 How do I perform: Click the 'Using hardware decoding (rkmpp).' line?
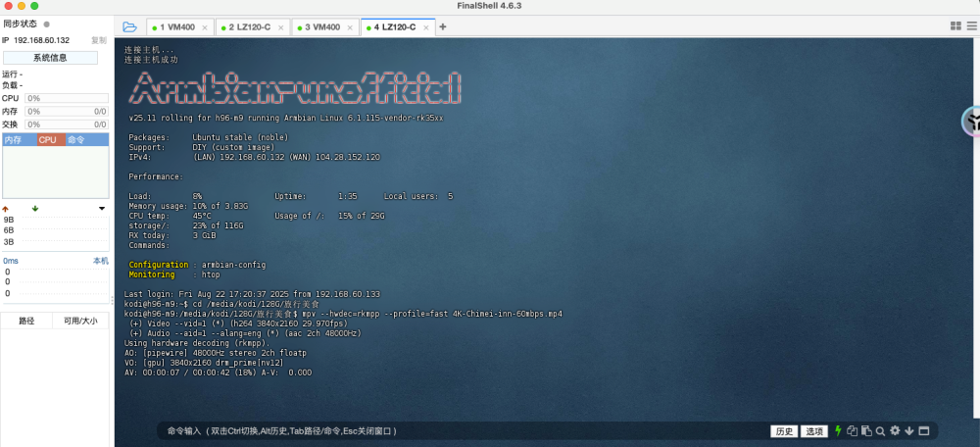coord(198,343)
